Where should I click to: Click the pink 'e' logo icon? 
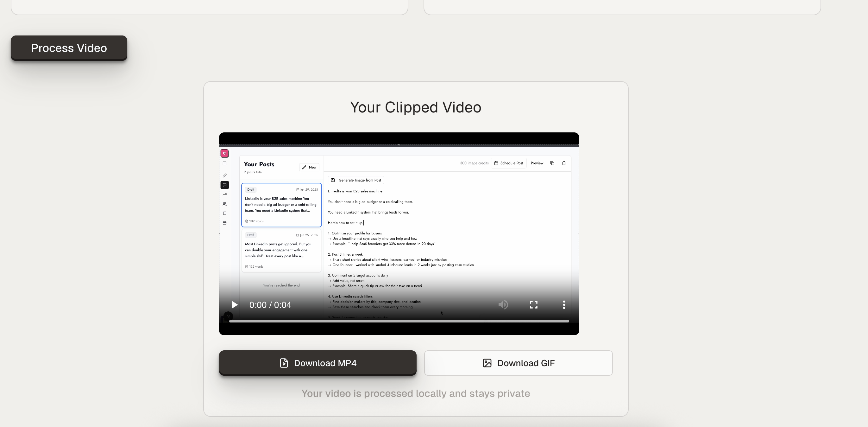[224, 153]
